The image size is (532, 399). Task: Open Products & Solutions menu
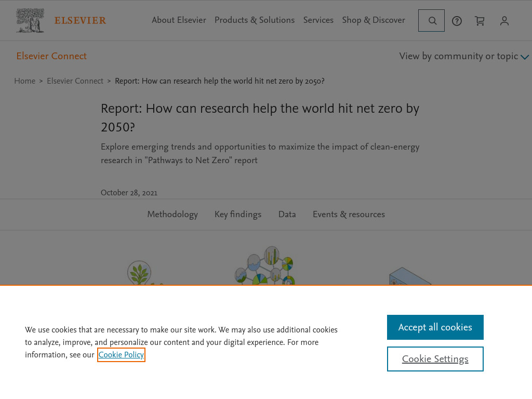tap(255, 20)
